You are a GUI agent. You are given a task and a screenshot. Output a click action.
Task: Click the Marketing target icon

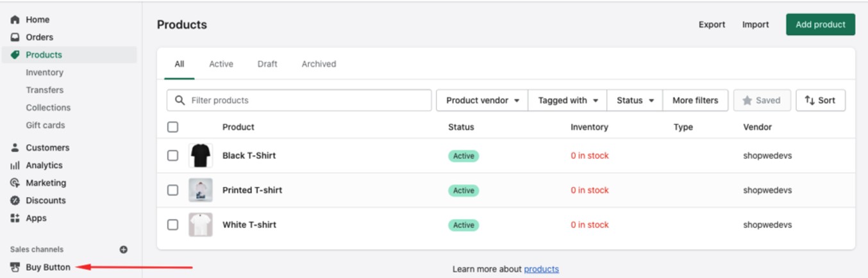(x=15, y=183)
